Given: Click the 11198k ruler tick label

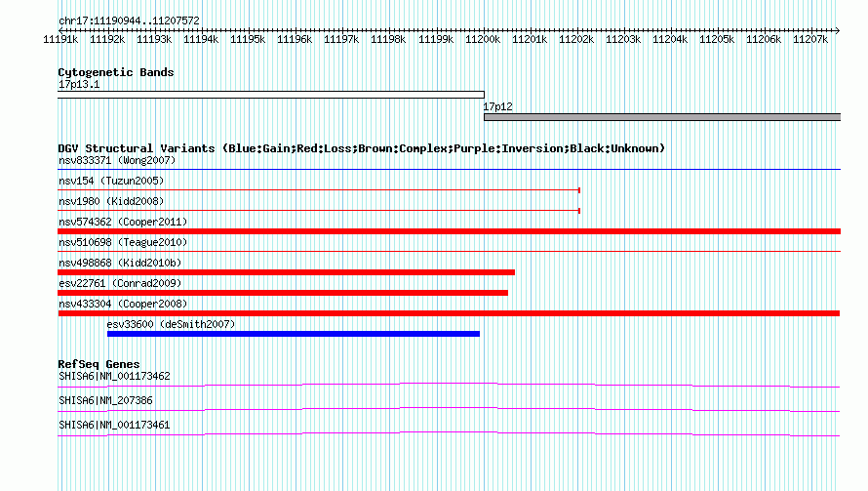Looking at the screenshot, I should coord(388,39).
